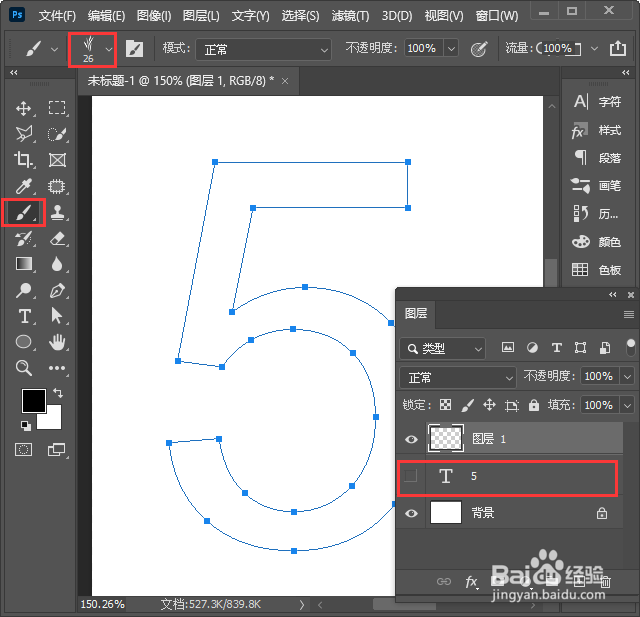Select the Spot Healing tool
Viewport: 640px width, 617px height.
point(57,186)
